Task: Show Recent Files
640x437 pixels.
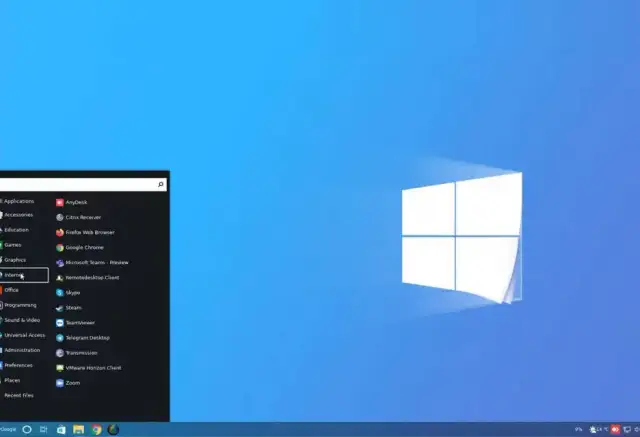Action: (17, 395)
